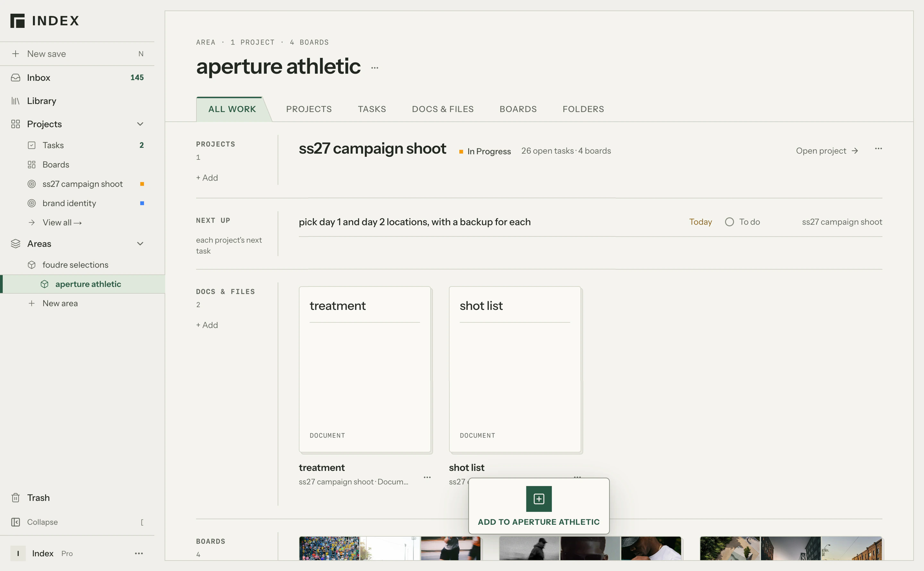Open the marathon crowd board thumbnail

pos(329,548)
